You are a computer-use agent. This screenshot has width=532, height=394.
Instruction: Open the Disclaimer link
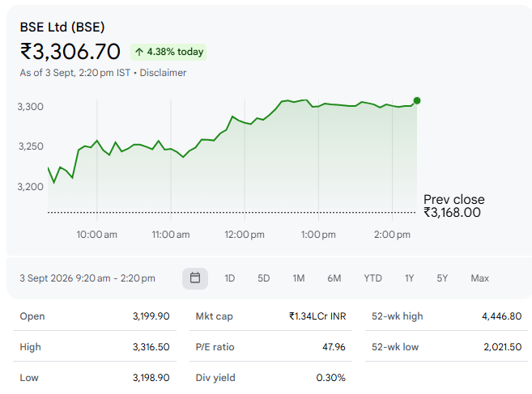tap(163, 73)
